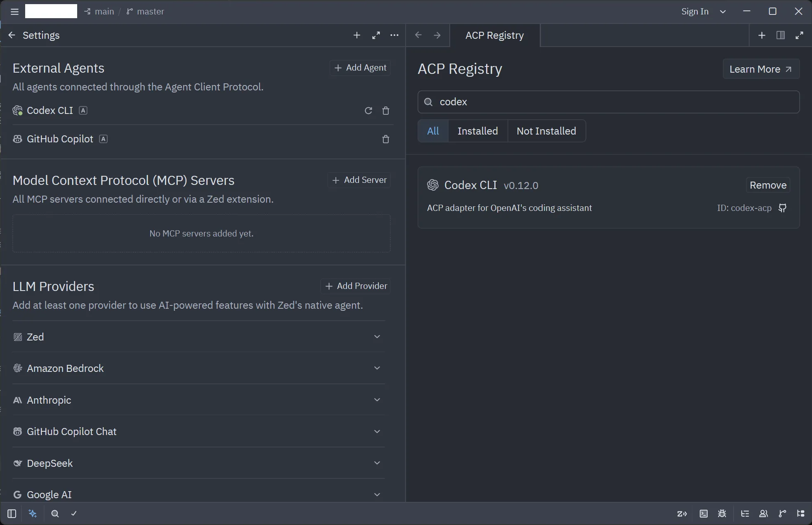This screenshot has width=812, height=525.
Task: Expand the Settings panel to full size
Action: pos(376,35)
